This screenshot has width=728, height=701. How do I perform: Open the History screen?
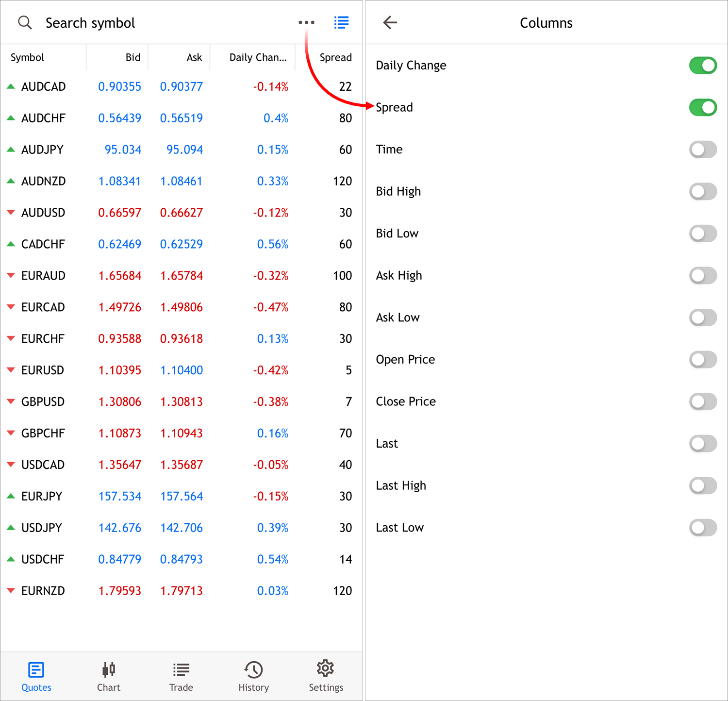tap(253, 676)
